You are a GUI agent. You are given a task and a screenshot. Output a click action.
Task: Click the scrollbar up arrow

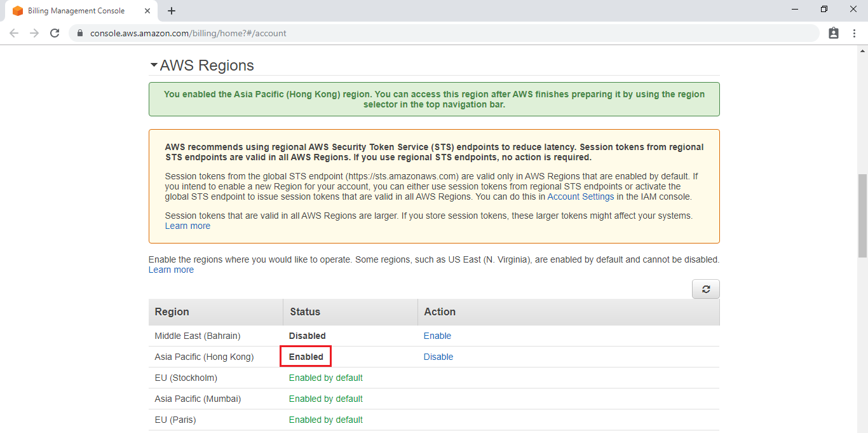coord(862,50)
